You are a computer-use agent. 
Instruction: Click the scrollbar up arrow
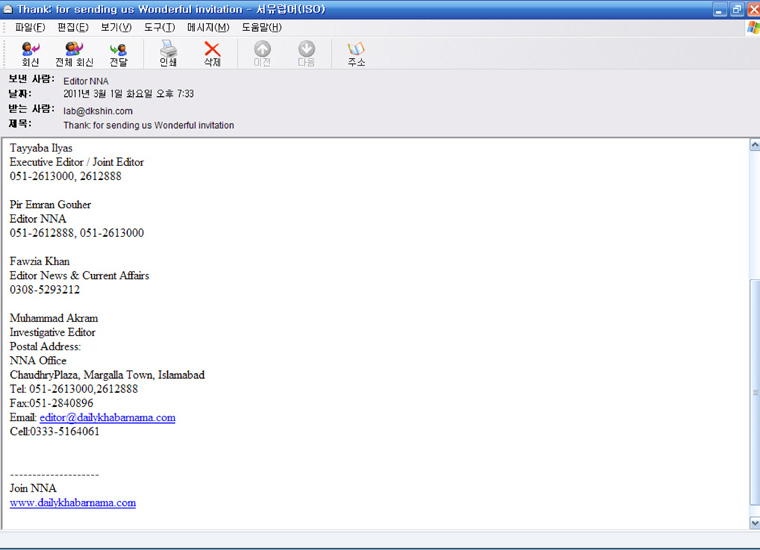coord(754,145)
